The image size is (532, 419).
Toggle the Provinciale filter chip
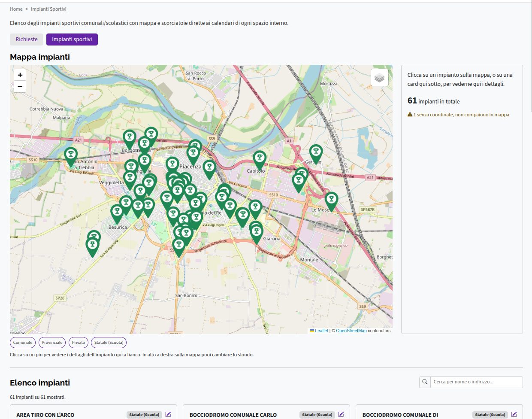coord(52,343)
